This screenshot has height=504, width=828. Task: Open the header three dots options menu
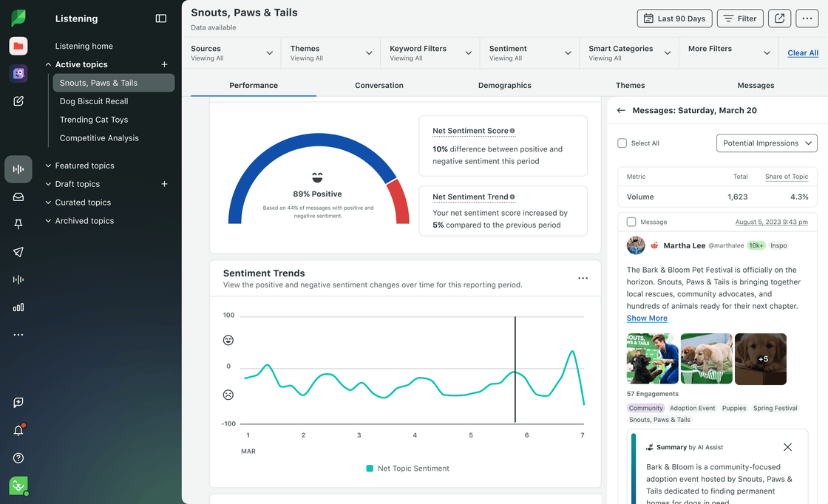click(x=807, y=18)
